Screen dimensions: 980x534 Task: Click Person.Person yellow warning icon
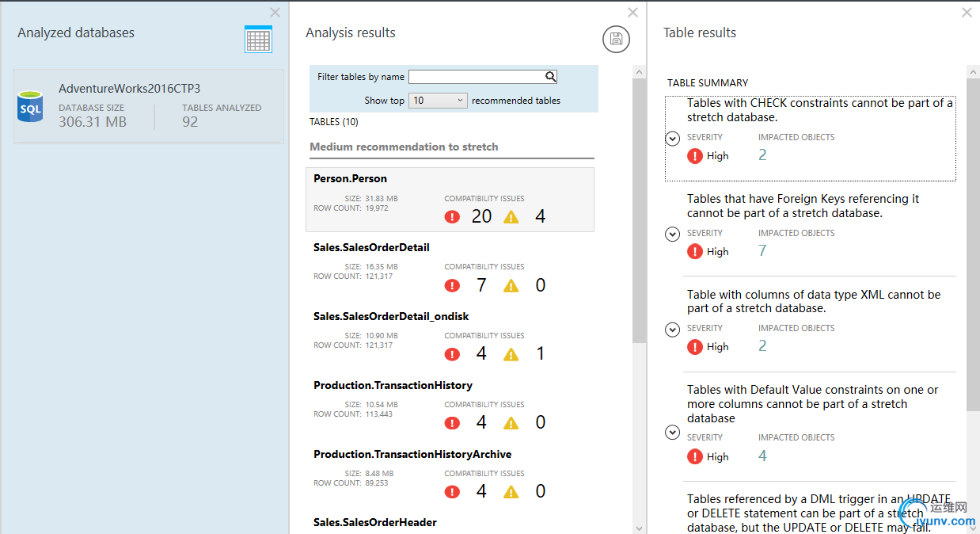click(x=511, y=216)
